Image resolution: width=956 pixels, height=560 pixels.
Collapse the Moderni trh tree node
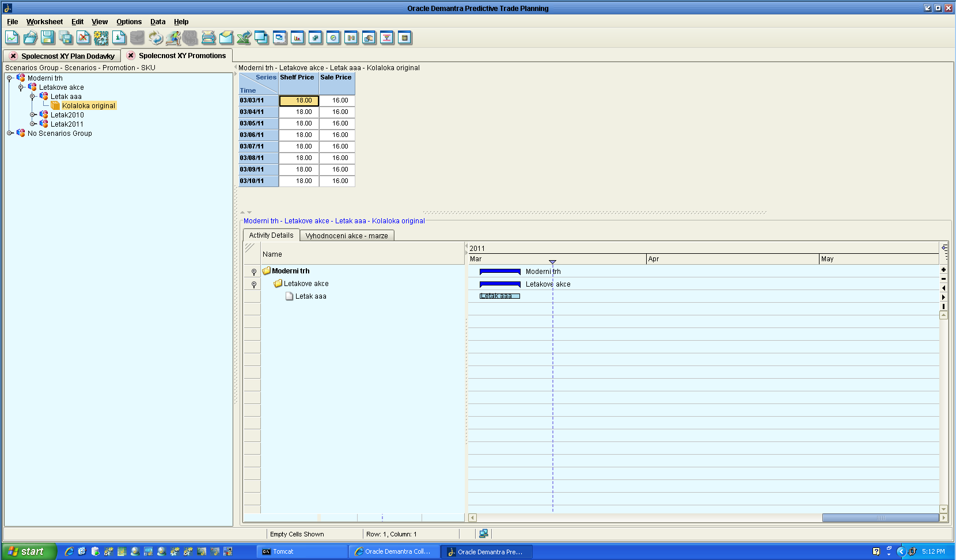(x=10, y=78)
